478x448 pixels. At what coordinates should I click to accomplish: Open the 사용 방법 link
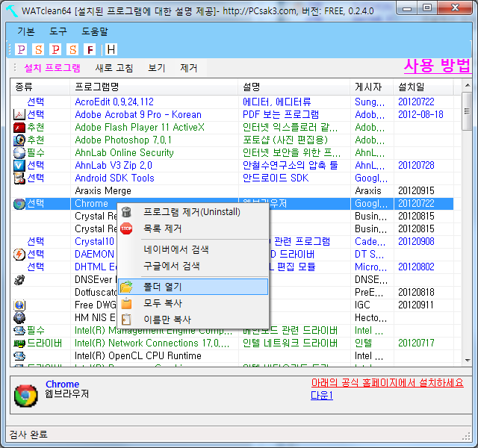click(437, 66)
